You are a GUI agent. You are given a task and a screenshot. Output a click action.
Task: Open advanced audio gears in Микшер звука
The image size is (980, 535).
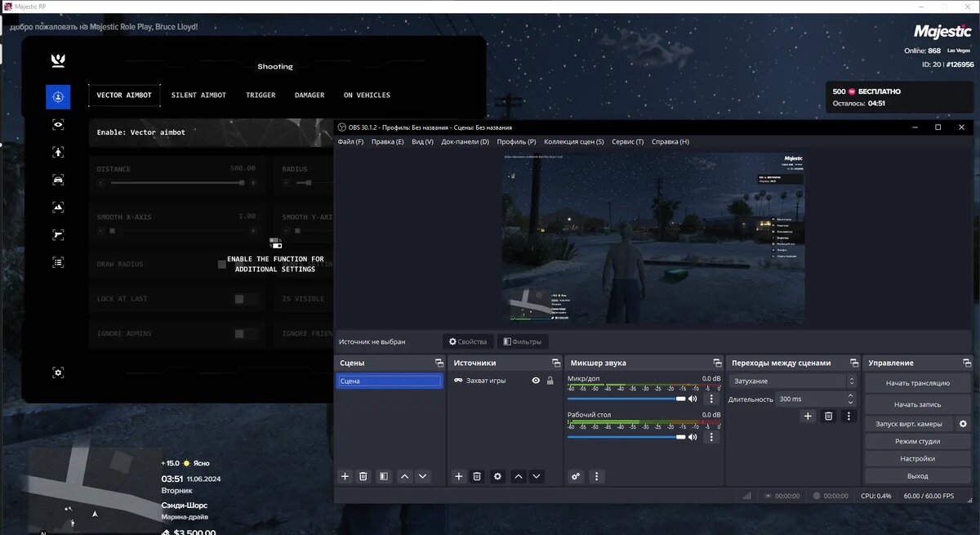coord(576,476)
